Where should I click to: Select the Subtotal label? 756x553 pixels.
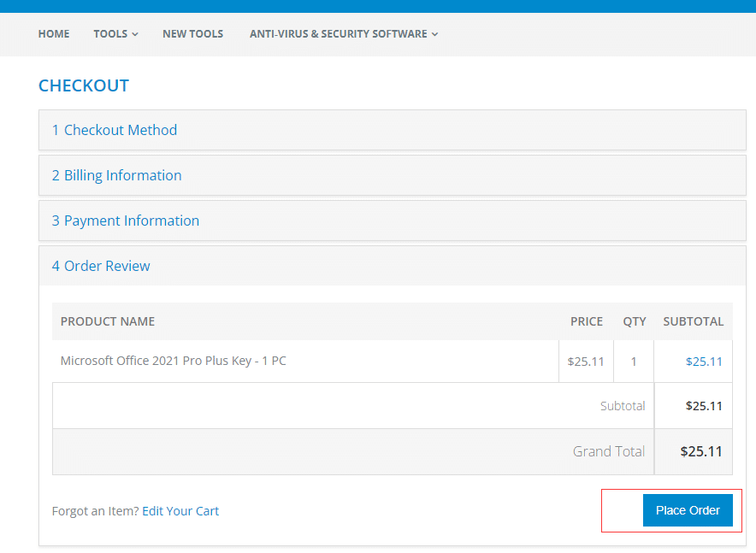623,406
